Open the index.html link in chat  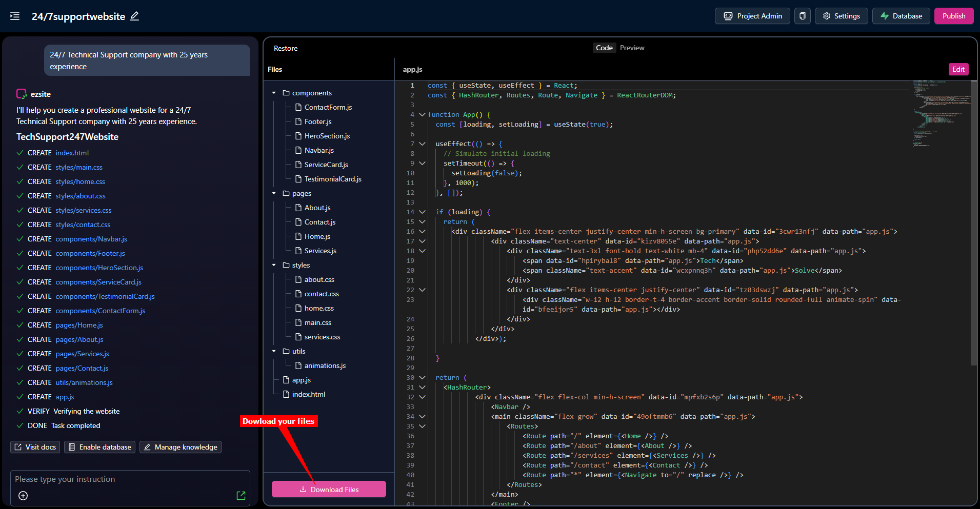72,153
